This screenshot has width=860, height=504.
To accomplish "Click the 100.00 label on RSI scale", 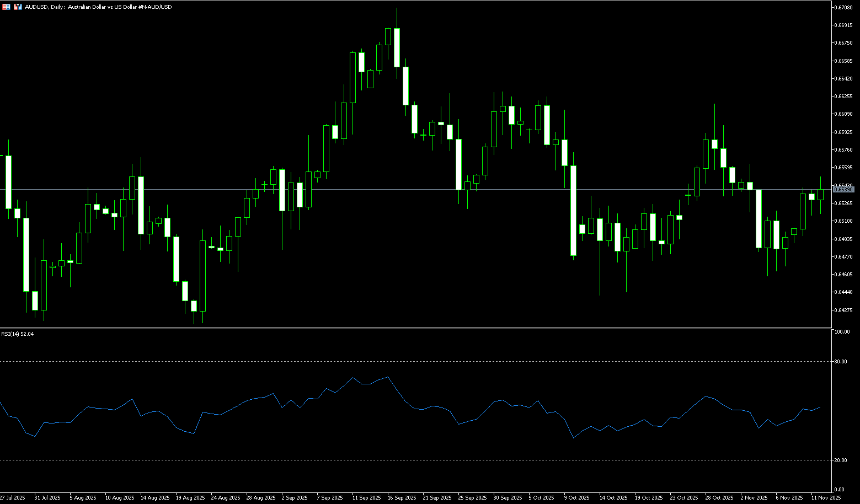I will [842, 332].
